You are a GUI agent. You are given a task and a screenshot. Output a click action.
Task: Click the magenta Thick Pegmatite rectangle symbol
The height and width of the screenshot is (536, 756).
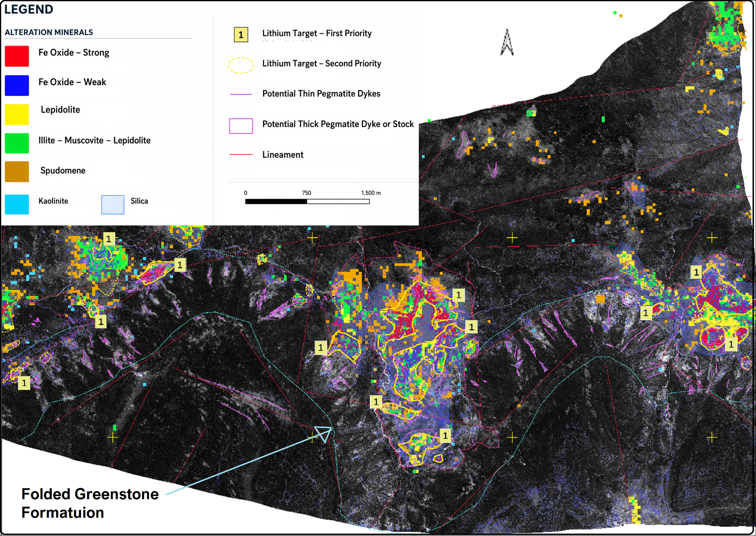[x=241, y=126]
